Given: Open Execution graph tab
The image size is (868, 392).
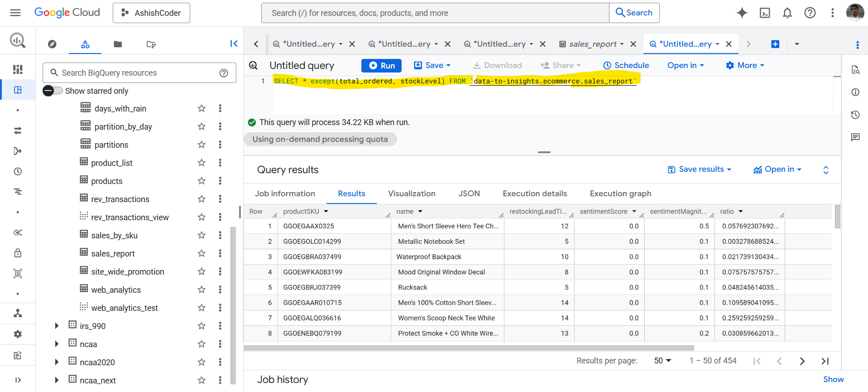Looking at the screenshot, I should [x=620, y=194].
